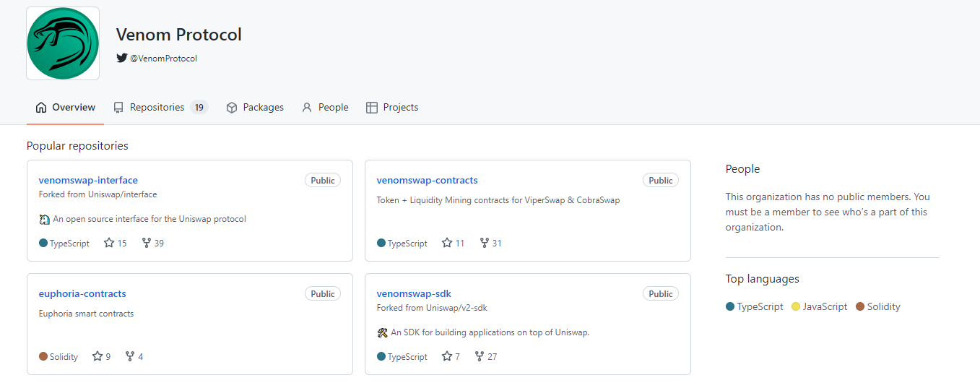Open the Projects tab
Image resolution: width=980 pixels, height=383 pixels.
tap(392, 107)
